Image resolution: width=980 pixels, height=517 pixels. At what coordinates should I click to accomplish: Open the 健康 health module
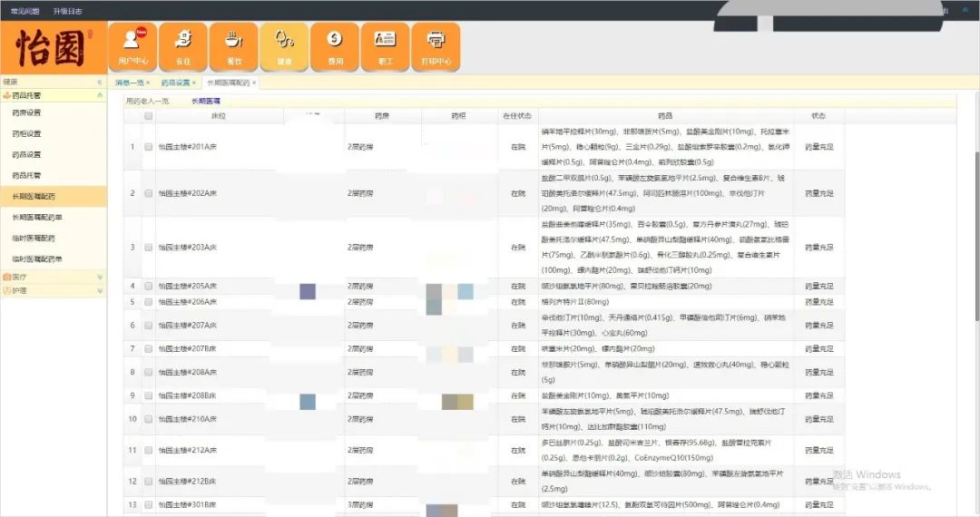click(284, 47)
